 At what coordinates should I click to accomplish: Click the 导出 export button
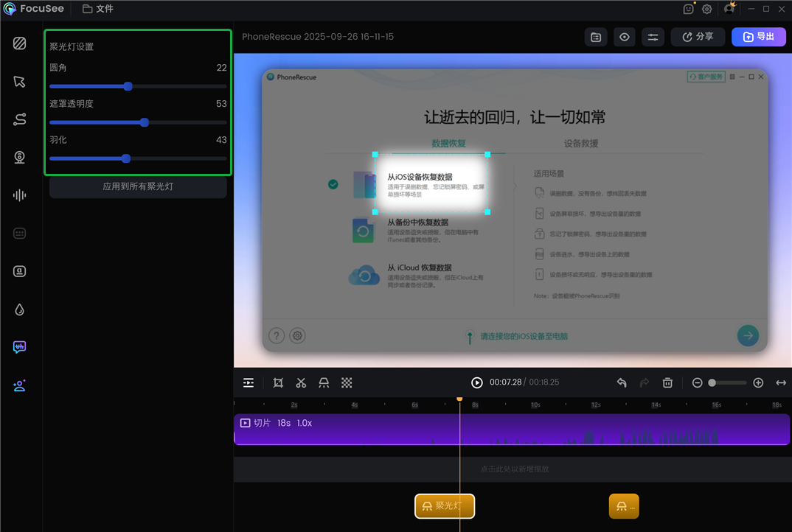pyautogui.click(x=758, y=36)
